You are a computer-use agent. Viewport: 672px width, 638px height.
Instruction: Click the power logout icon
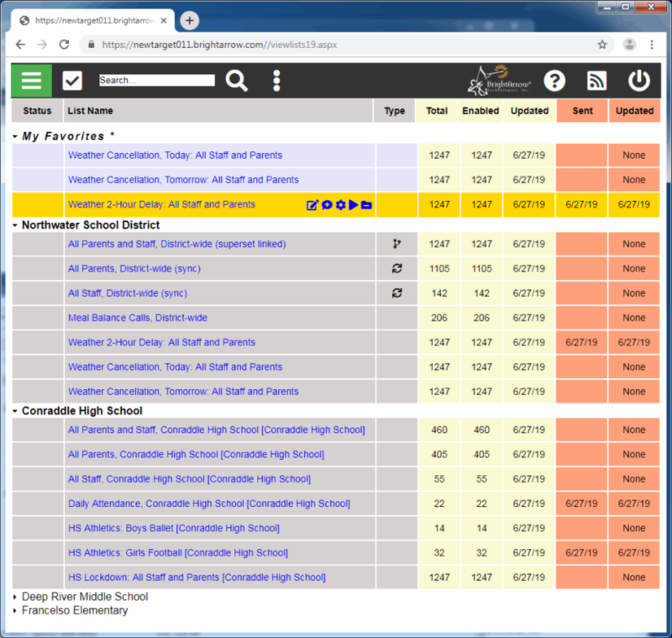pyautogui.click(x=639, y=81)
